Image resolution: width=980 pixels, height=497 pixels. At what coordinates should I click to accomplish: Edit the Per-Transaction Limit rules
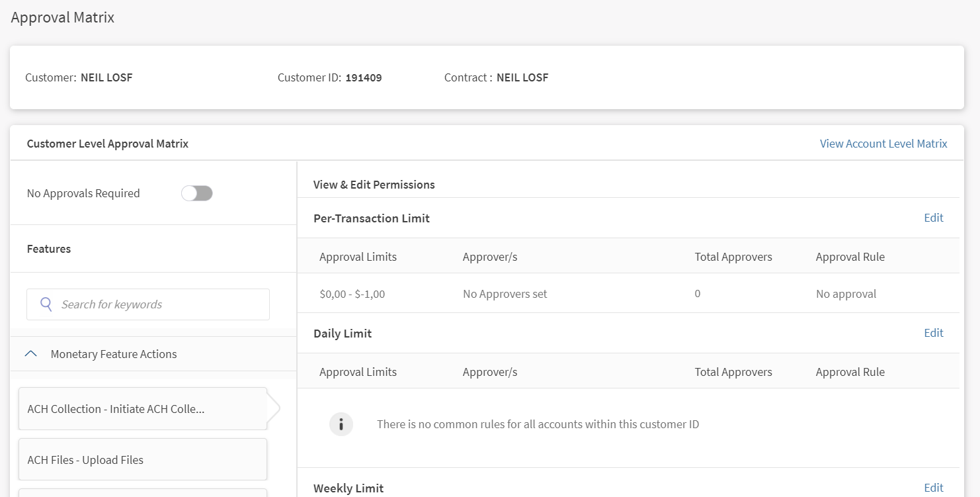(934, 218)
